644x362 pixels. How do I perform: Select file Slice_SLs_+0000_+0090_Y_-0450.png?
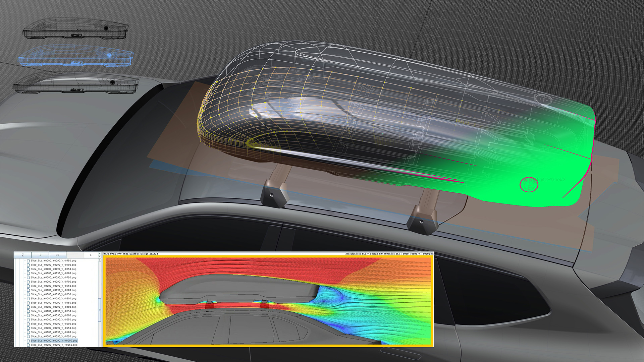coord(53,303)
